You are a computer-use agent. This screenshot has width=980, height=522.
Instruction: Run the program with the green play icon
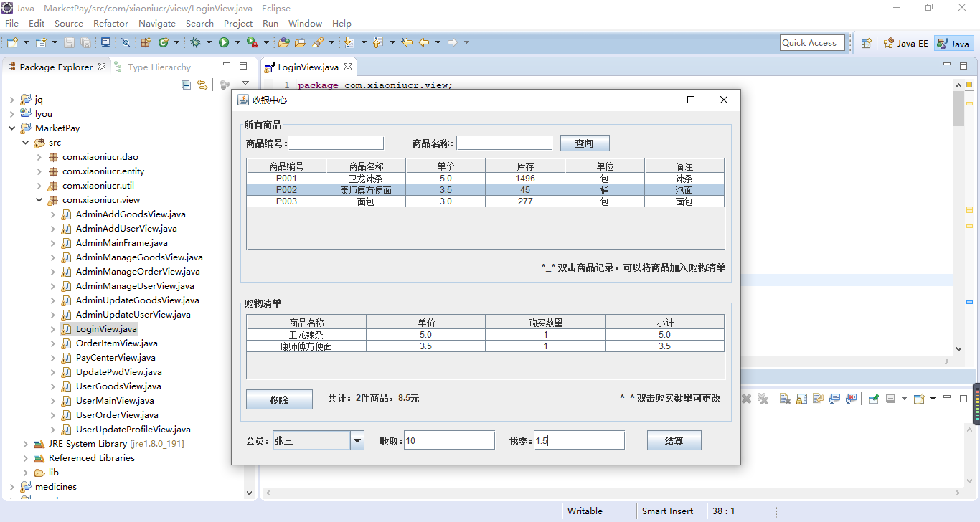pos(224,43)
